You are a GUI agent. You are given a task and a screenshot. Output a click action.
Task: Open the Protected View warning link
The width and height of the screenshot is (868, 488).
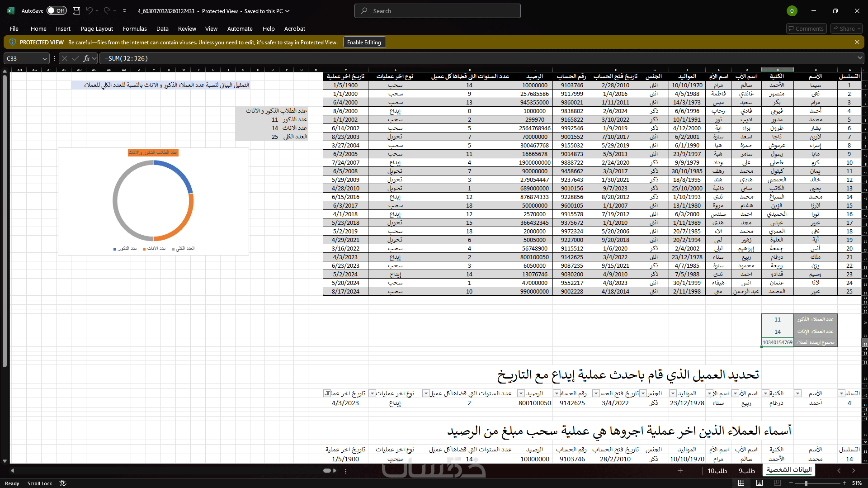tap(203, 43)
